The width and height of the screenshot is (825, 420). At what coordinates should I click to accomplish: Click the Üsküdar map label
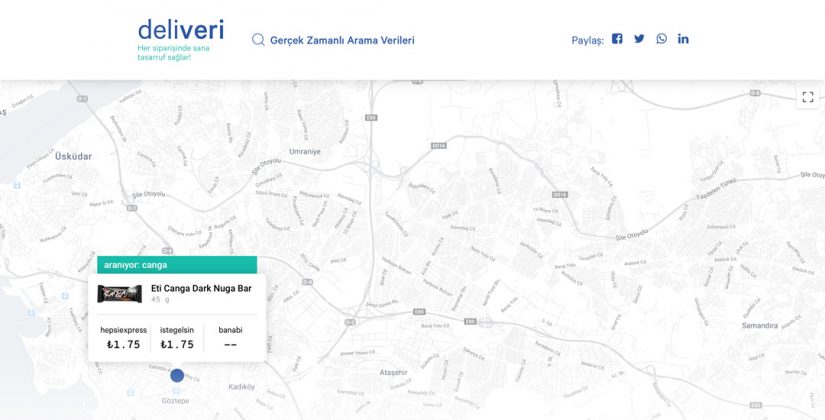coord(74,156)
